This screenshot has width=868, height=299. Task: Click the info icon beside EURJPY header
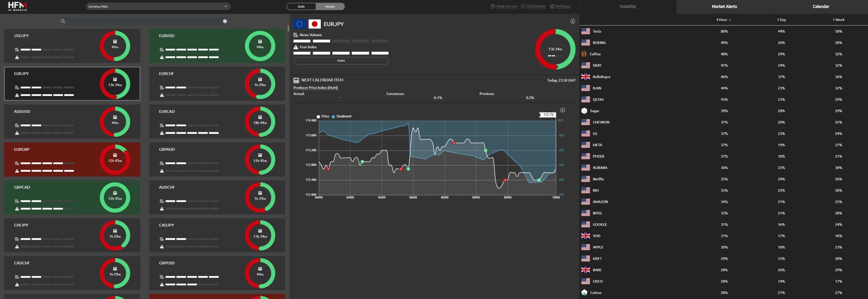coord(573,21)
